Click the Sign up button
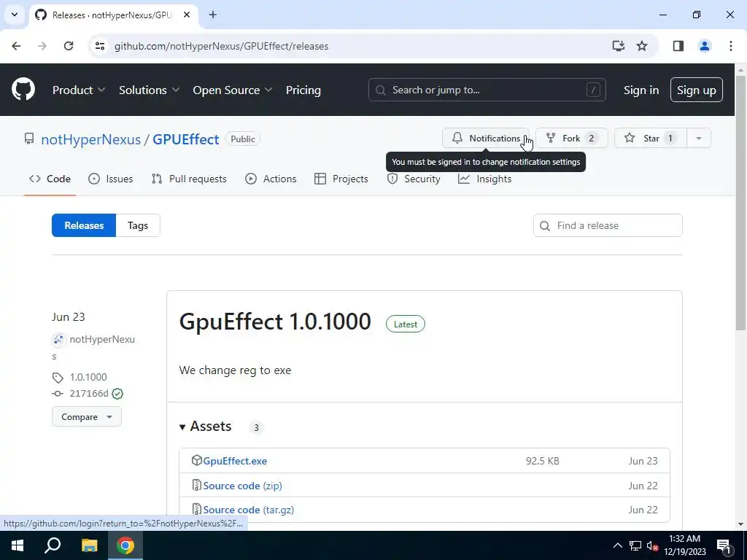Image resolution: width=747 pixels, height=560 pixels. 697,90
